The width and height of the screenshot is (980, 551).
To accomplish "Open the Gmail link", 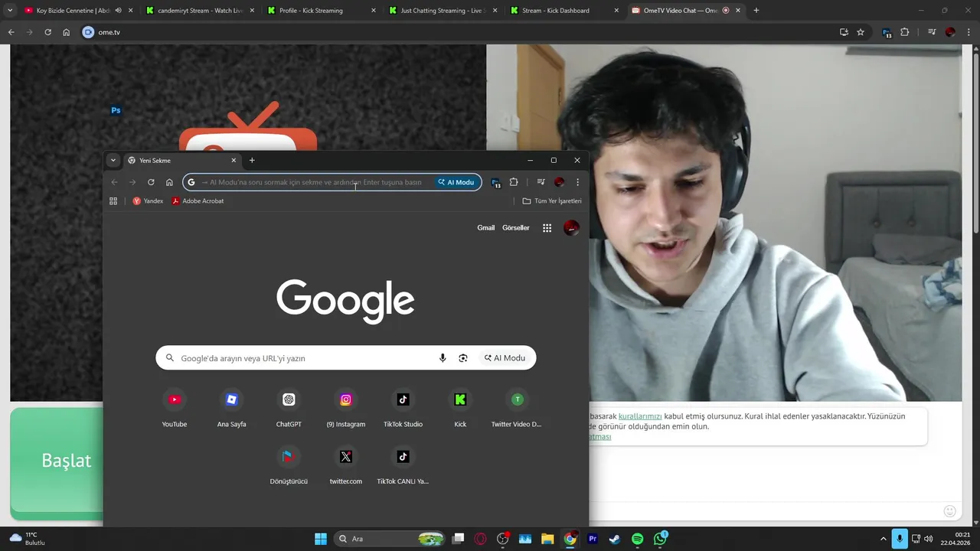I will (486, 228).
